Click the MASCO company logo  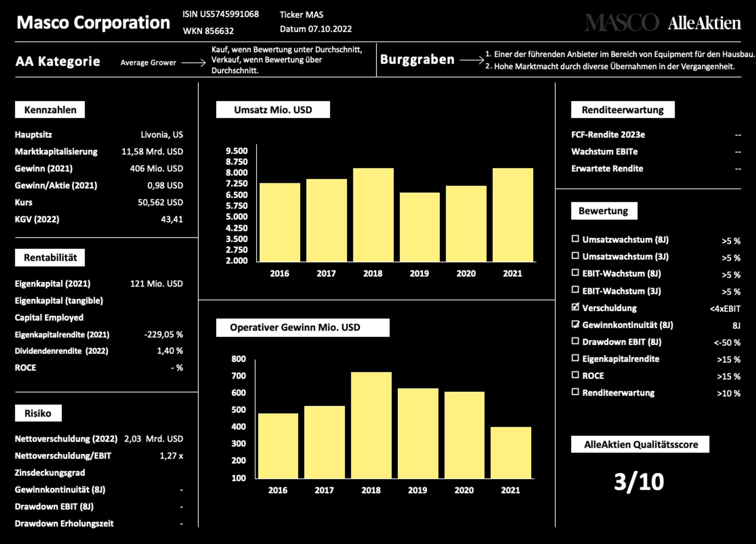click(622, 23)
